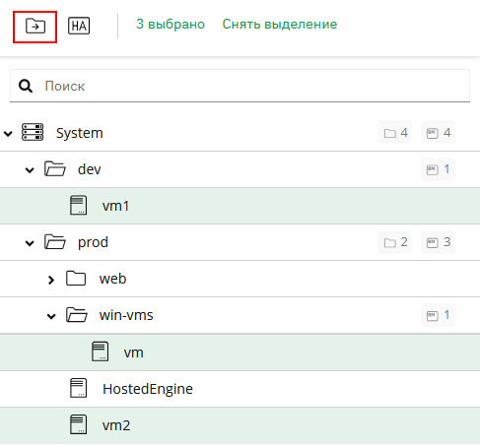Click prod's VM count badge showing 3

coord(438,242)
